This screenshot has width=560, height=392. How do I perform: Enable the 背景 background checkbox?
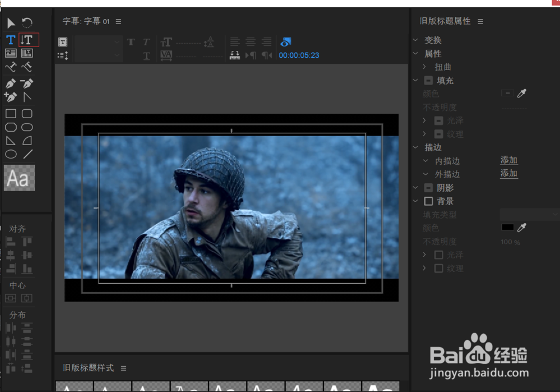(x=428, y=202)
